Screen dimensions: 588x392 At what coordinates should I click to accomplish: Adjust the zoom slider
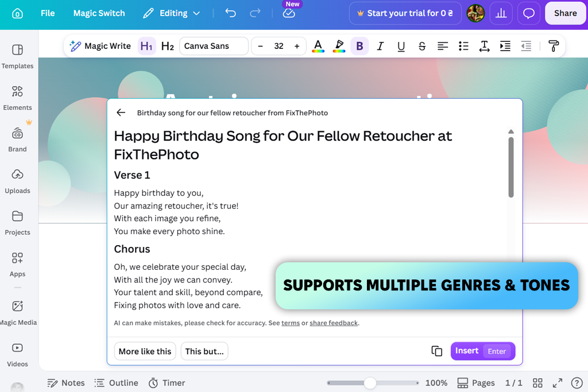pyautogui.click(x=370, y=383)
